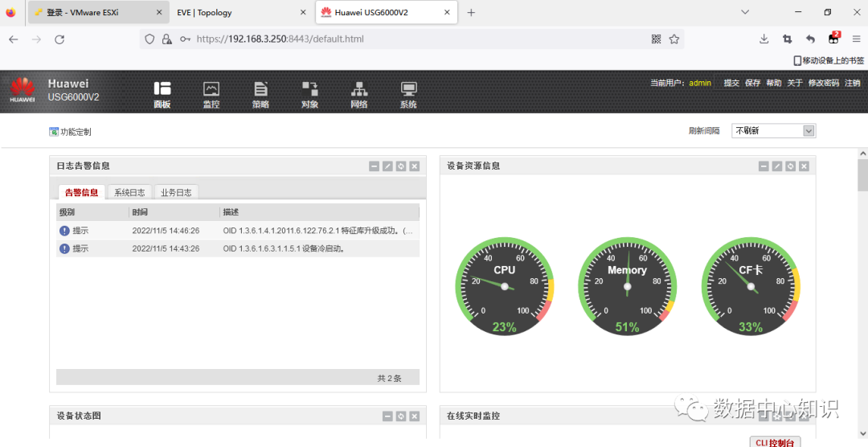Reload the page
This screenshot has width=868, height=447.
(59, 39)
